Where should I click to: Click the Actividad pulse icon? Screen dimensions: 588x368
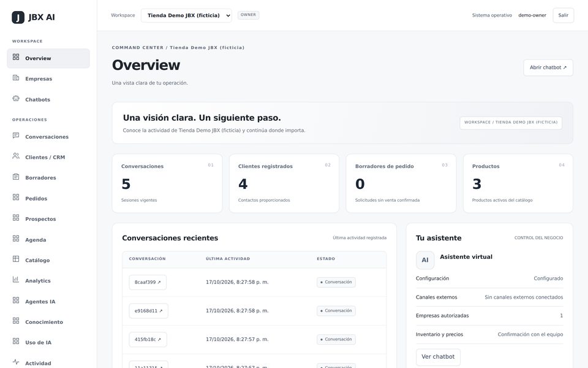coord(16,362)
